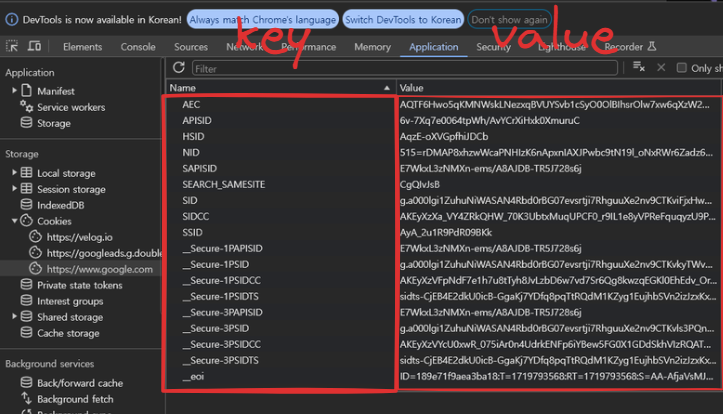Select https://velog.io cookies entry

pos(79,237)
